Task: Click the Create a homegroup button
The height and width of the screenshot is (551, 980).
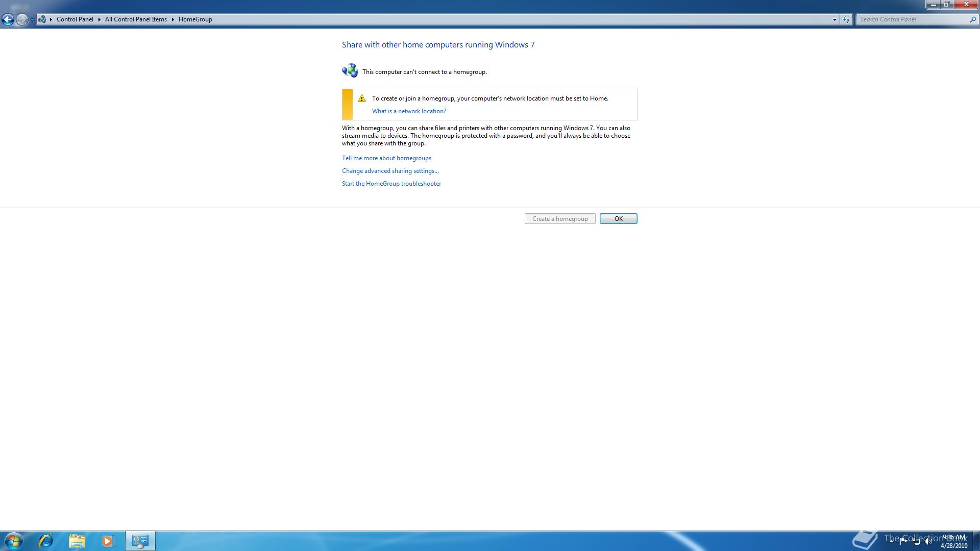Action: point(560,219)
